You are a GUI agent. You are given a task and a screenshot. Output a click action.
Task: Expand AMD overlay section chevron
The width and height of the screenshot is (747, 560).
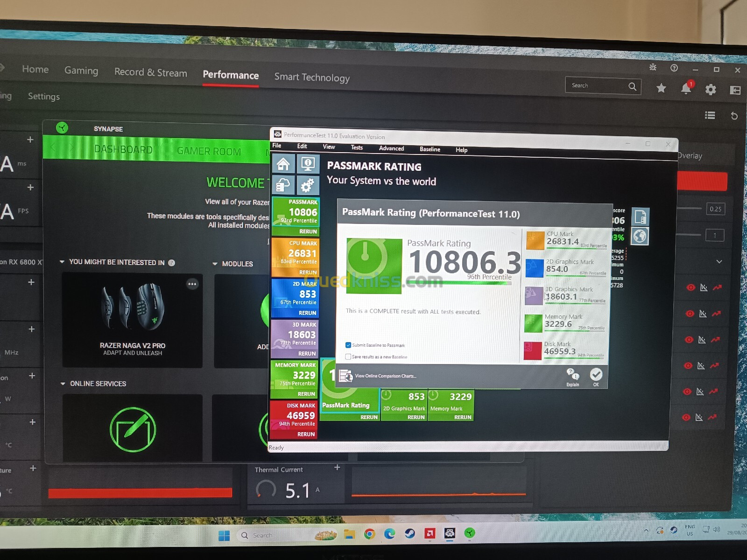pos(719,262)
